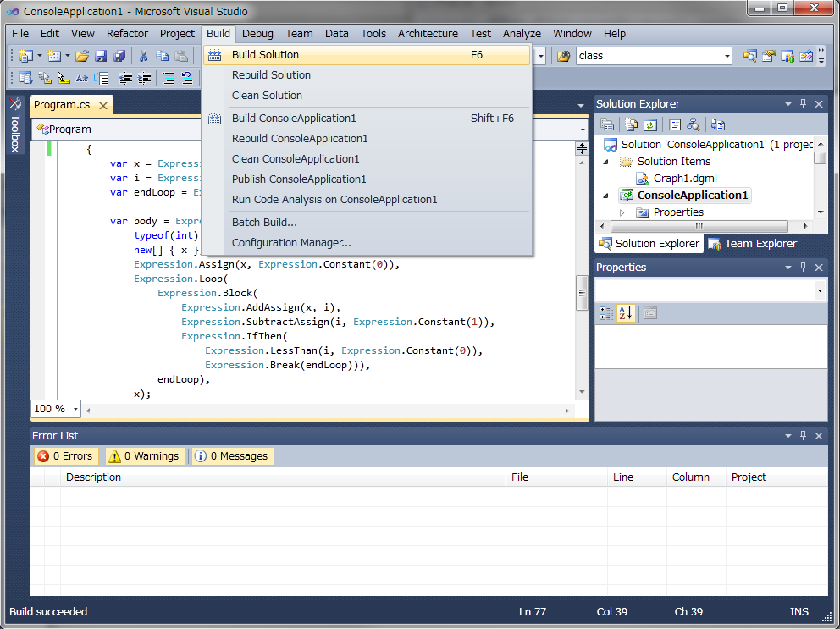Click the Display Word Completion icon
The height and width of the screenshot is (629, 840).
pos(82,78)
